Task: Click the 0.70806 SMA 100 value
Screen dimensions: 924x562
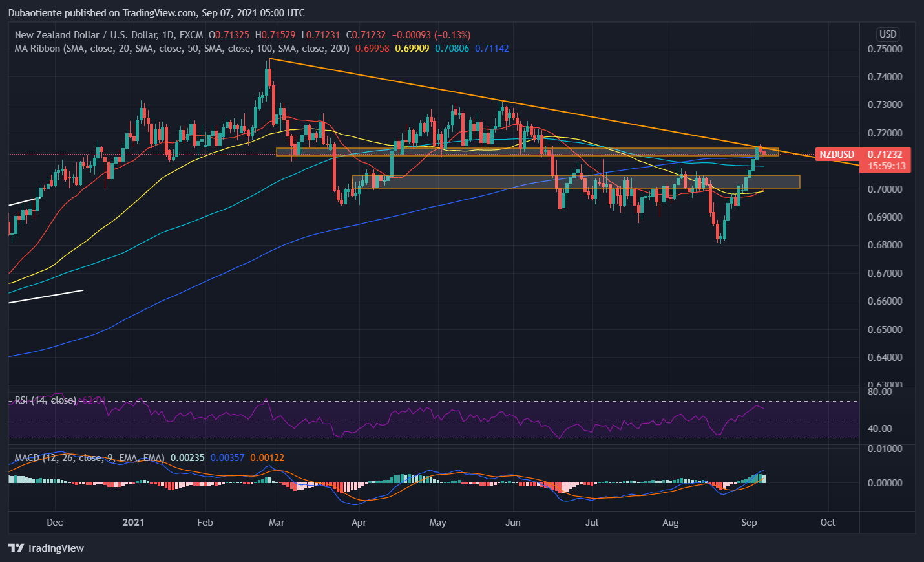Action: tap(452, 49)
